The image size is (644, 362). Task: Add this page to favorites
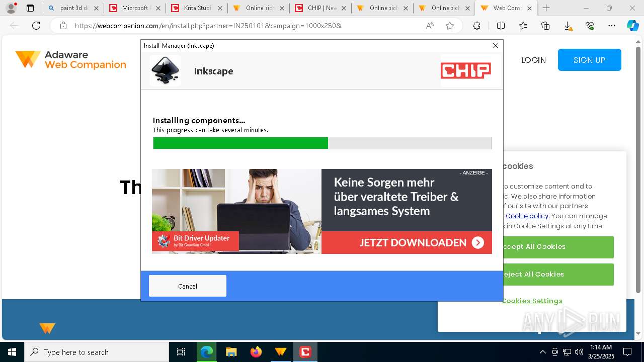[x=450, y=26]
